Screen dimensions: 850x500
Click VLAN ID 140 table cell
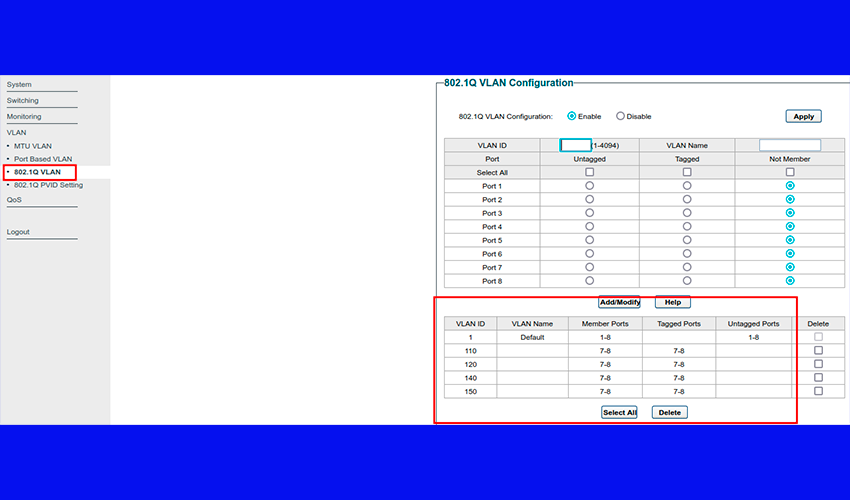471,378
